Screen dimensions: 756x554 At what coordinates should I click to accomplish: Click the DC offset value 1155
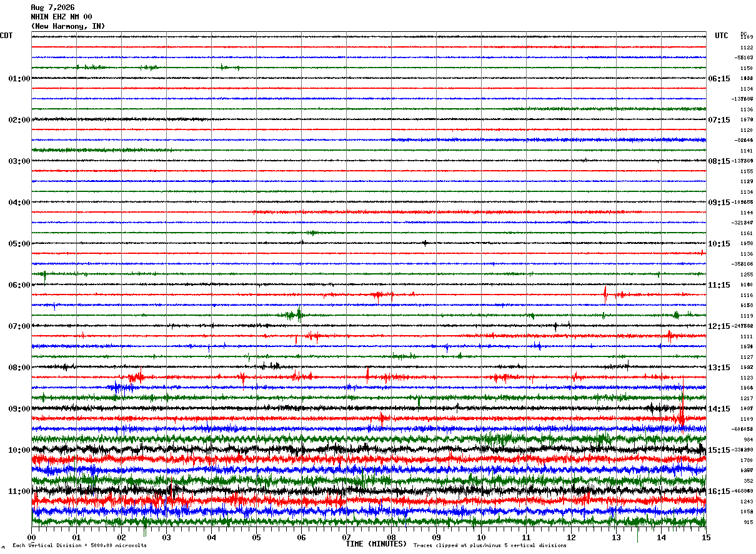click(746, 171)
